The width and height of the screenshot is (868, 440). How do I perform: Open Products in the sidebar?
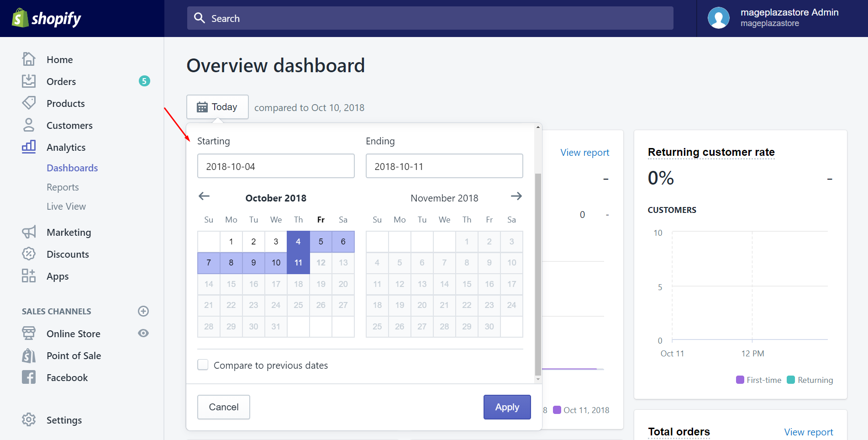pyautogui.click(x=66, y=103)
